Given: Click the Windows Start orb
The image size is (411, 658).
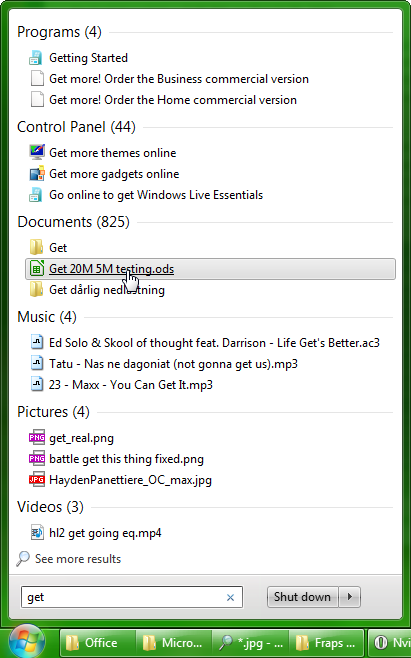Looking at the screenshot, I should coord(27,642).
